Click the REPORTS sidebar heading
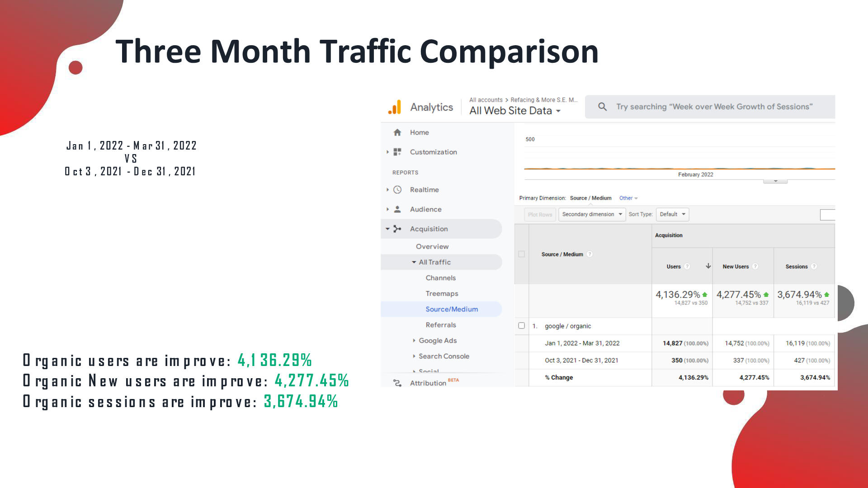The width and height of the screenshot is (868, 488). (405, 173)
